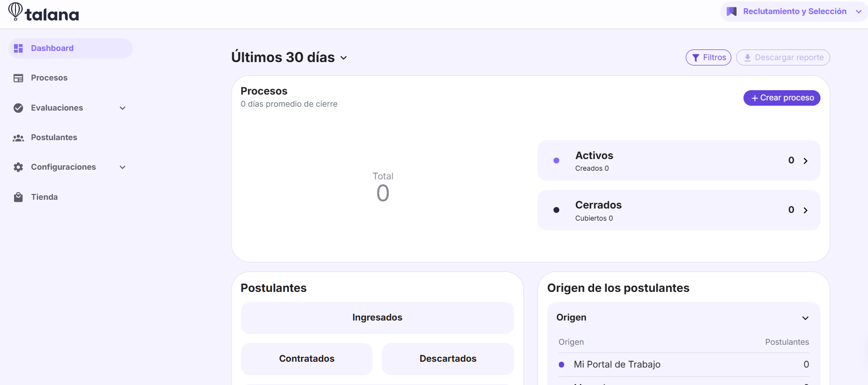Click the Dashboard grid icon
This screenshot has width=868, height=385.
coord(18,48)
